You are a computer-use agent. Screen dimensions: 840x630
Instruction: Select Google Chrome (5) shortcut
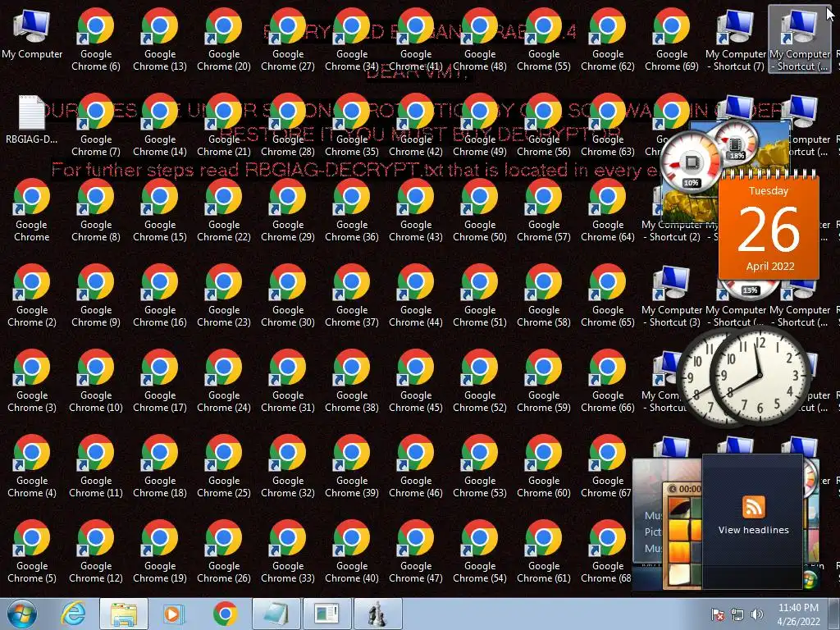pos(32,552)
